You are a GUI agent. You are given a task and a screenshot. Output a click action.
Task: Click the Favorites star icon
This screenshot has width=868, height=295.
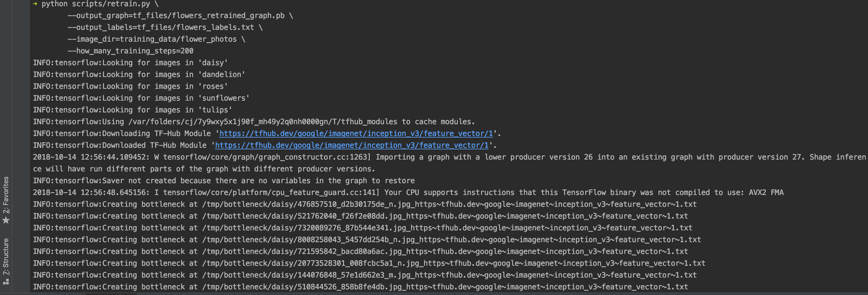click(6, 220)
